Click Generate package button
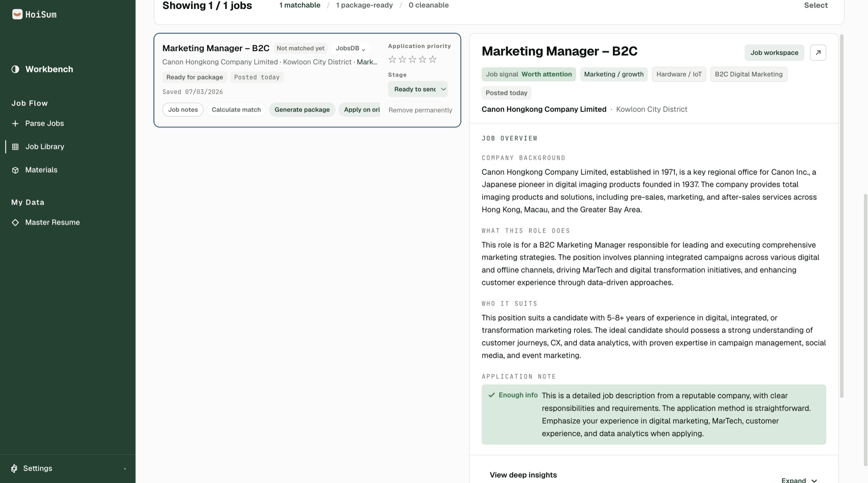Image resolution: width=868 pixels, height=483 pixels. (302, 110)
